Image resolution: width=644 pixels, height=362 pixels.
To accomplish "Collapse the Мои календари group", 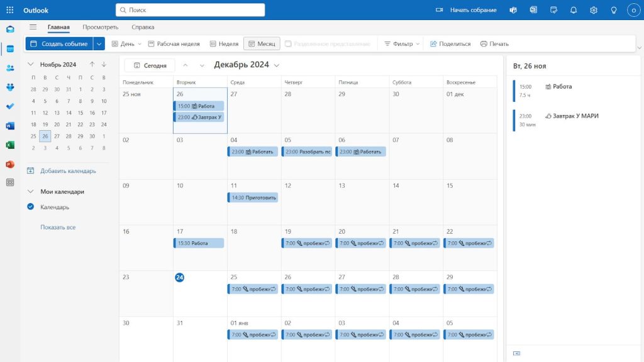I will point(30,191).
